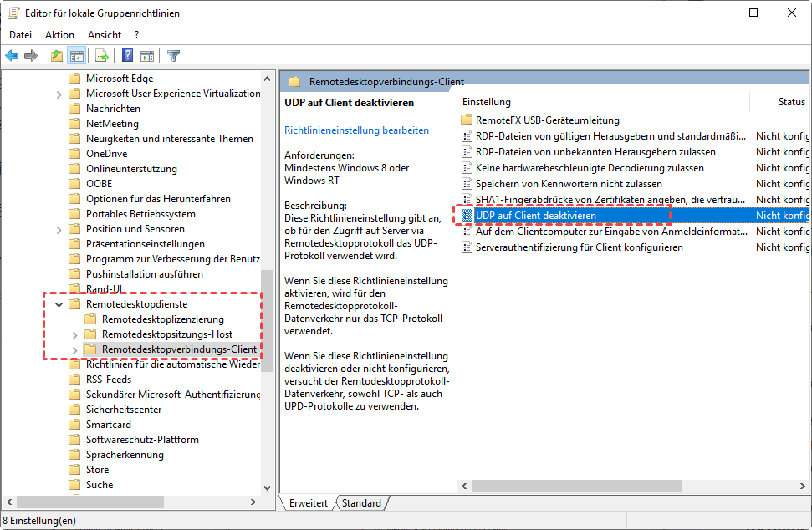Open the Ansicht menu
The height and width of the screenshot is (530, 812).
coord(105,35)
